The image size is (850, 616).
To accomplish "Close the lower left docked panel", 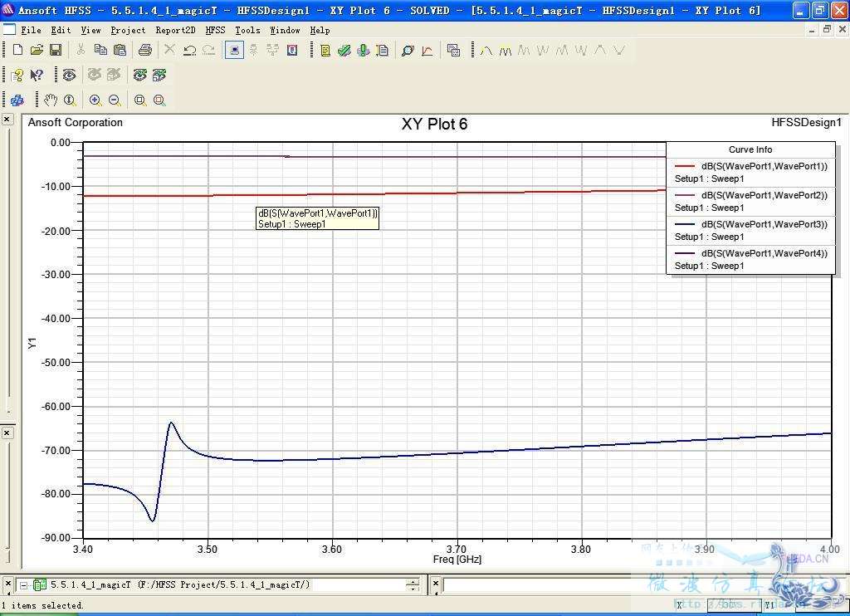I will pyautogui.click(x=7, y=433).
